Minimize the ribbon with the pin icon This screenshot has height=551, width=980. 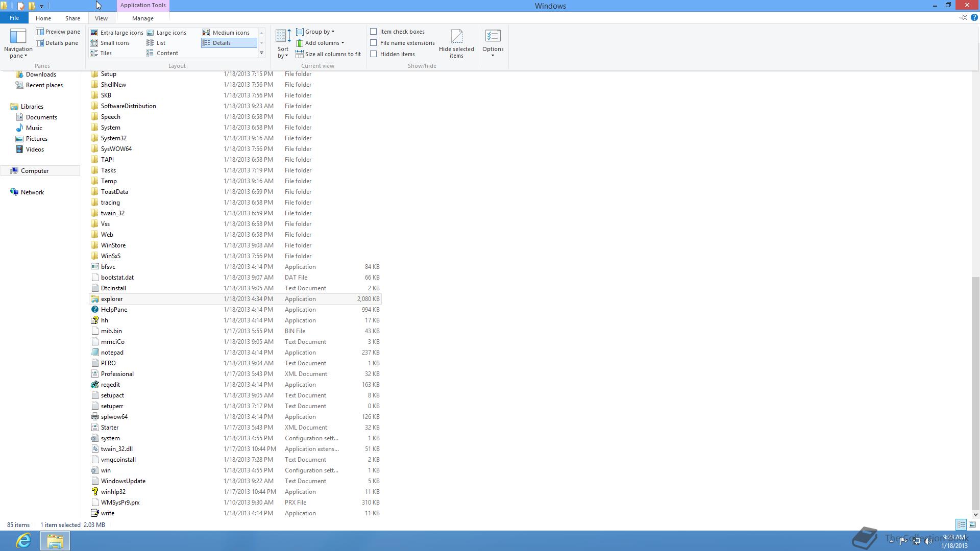tap(963, 18)
